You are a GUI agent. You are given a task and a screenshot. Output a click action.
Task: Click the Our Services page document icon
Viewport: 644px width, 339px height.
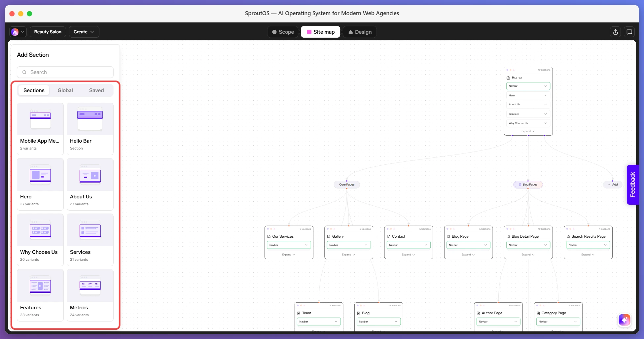click(269, 237)
